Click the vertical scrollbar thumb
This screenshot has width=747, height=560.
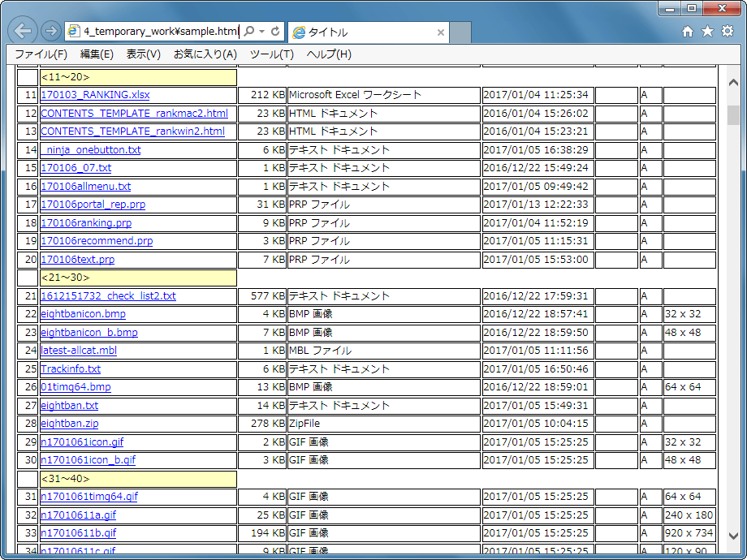coord(734,115)
